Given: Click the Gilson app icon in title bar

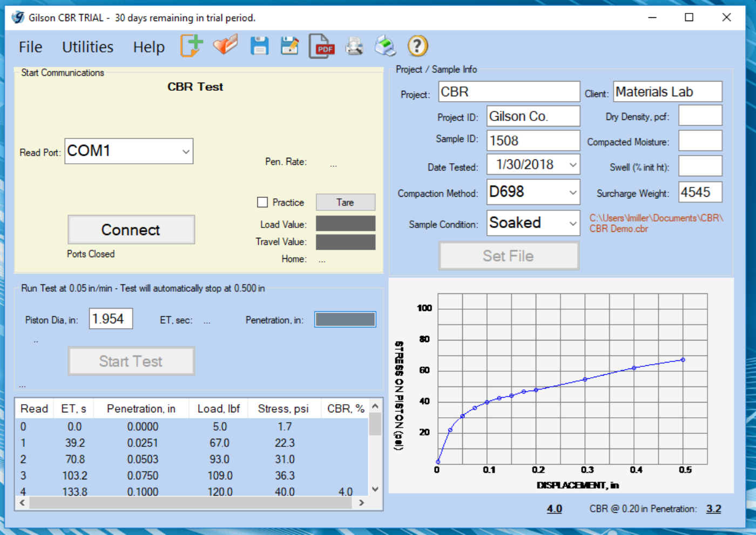Looking at the screenshot, I should (x=18, y=17).
